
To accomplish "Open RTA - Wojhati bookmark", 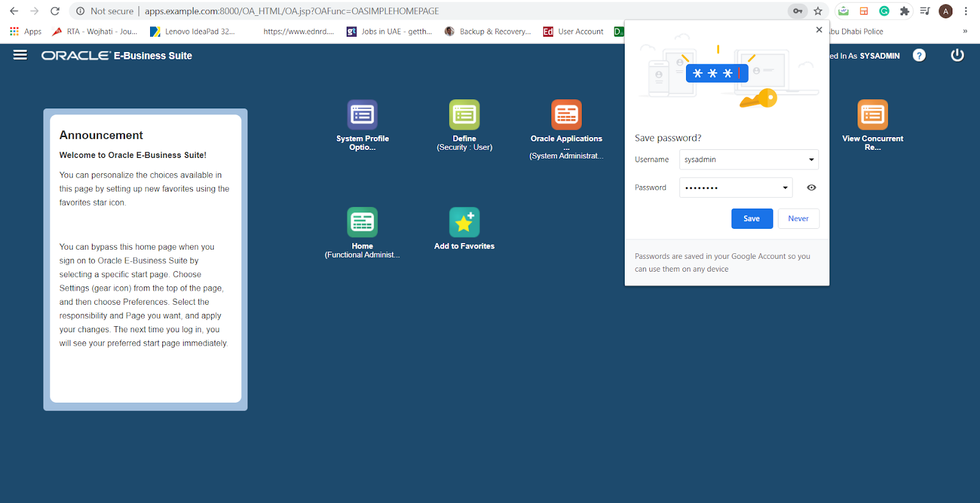I will tap(95, 31).
